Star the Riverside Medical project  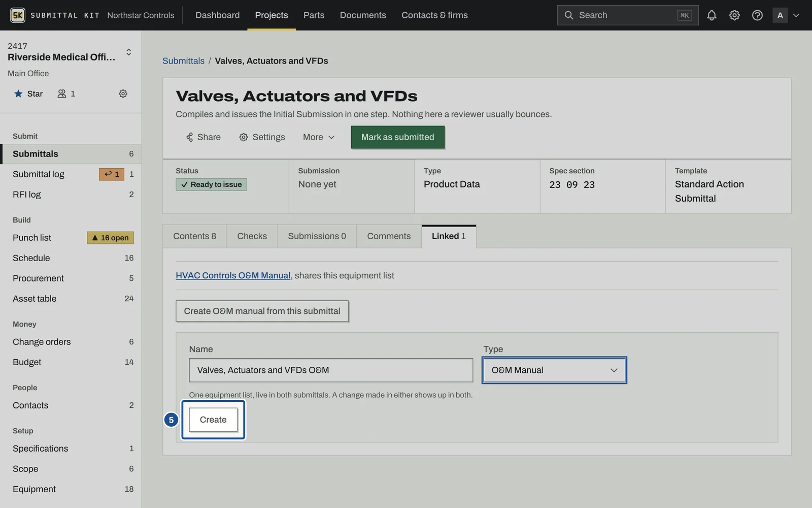point(28,93)
